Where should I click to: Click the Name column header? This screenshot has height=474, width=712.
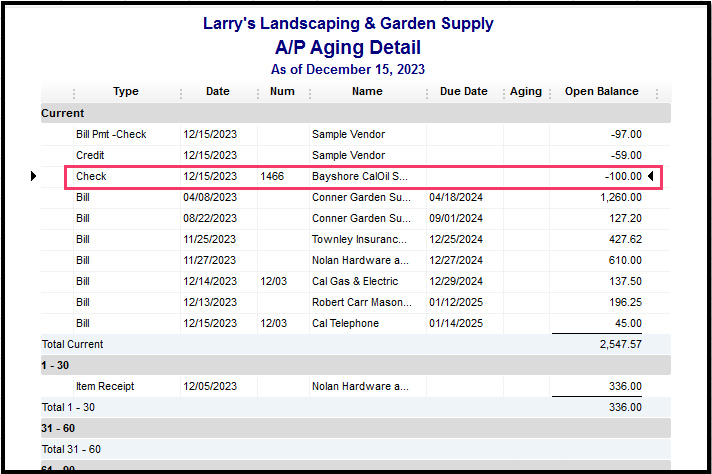click(x=367, y=91)
